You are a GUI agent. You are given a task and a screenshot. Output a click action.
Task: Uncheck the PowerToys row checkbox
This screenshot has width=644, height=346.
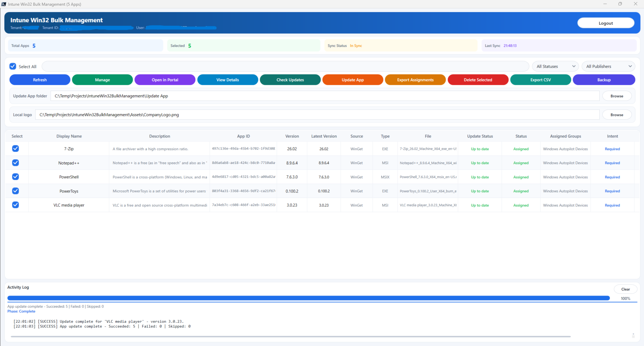point(15,191)
